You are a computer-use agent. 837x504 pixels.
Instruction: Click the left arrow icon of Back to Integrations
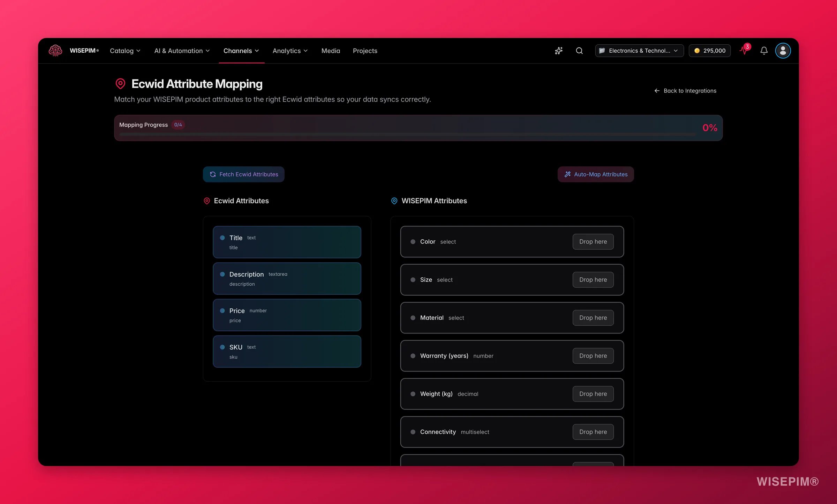657,91
